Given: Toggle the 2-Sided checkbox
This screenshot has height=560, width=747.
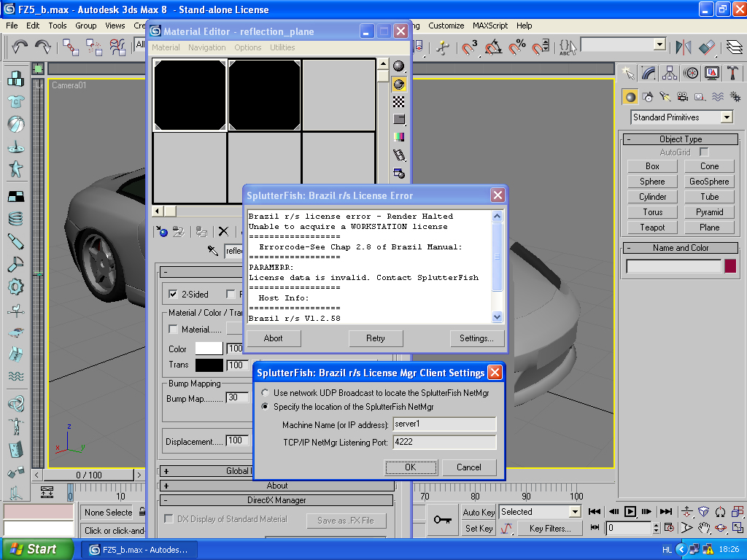Looking at the screenshot, I should coord(173,294).
